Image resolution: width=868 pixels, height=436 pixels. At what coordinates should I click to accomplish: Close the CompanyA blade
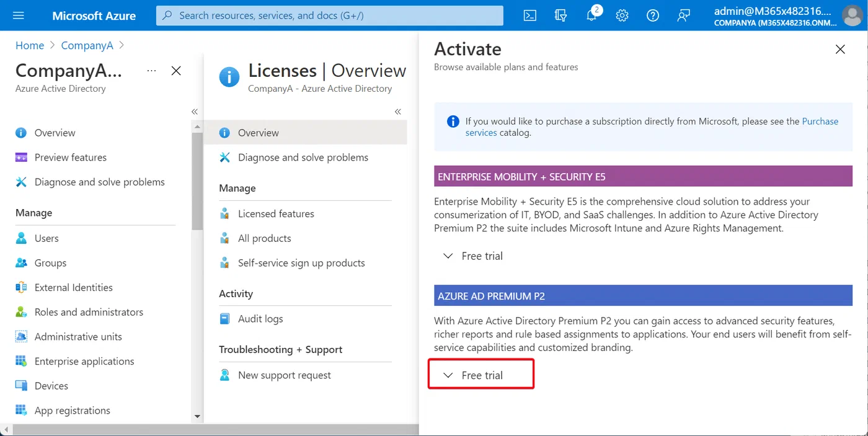[x=176, y=71]
